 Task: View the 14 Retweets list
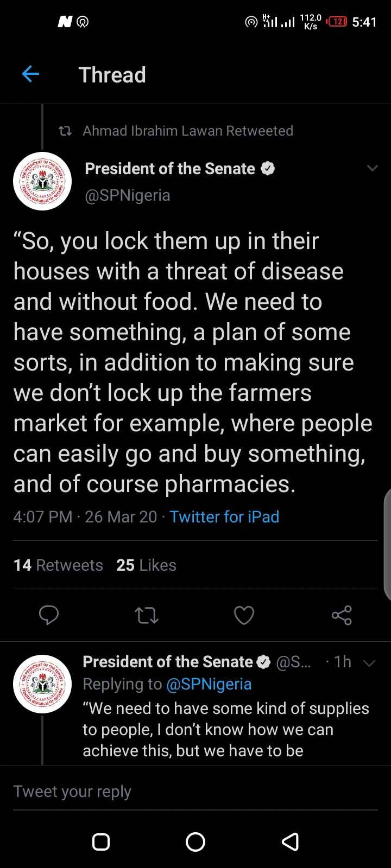point(58,565)
